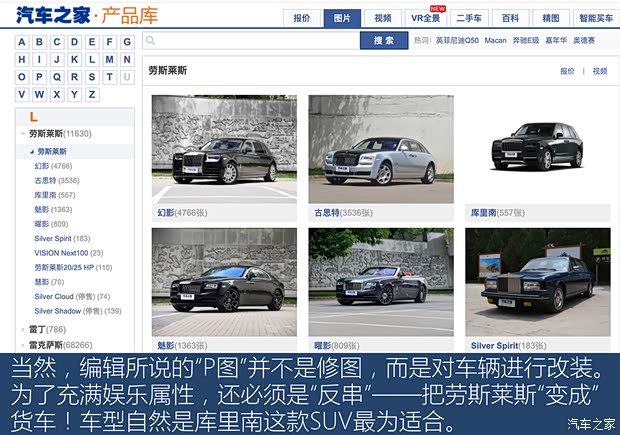This screenshot has width=620, height=435.
Task: Select letter P in brand index
Action: [39, 77]
